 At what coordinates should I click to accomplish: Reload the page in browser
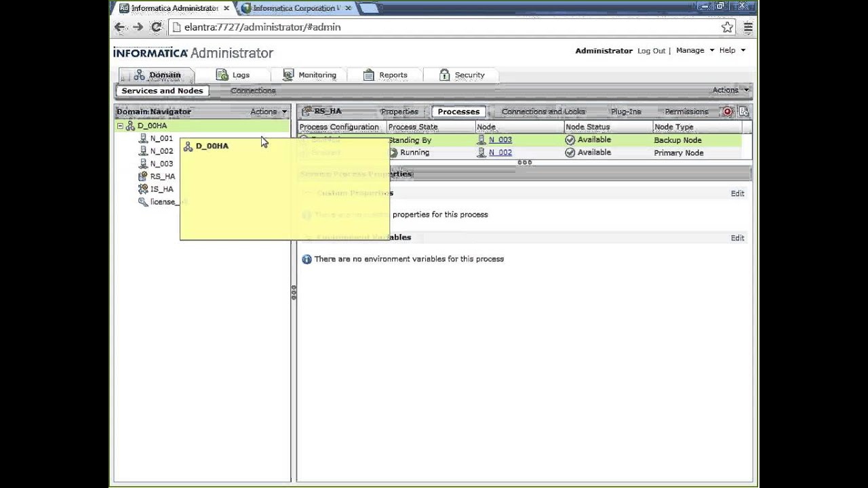pyautogui.click(x=156, y=27)
